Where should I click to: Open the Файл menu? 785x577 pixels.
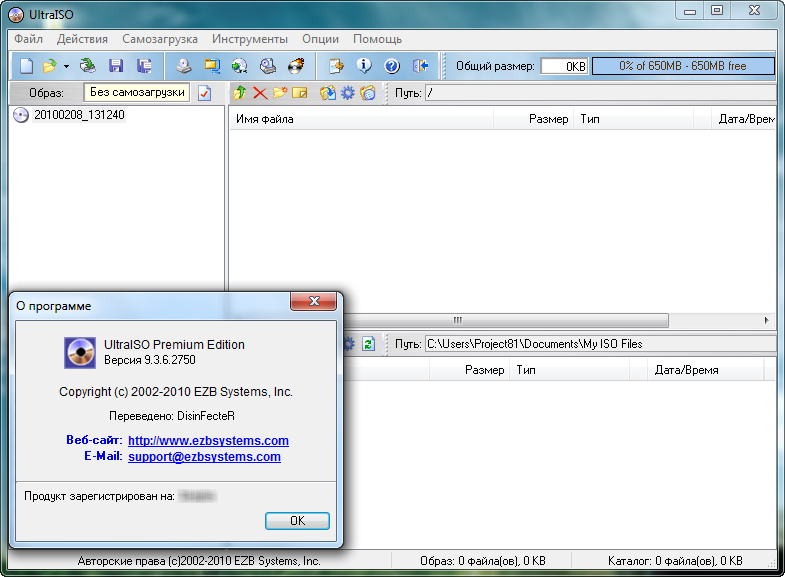click(x=29, y=39)
